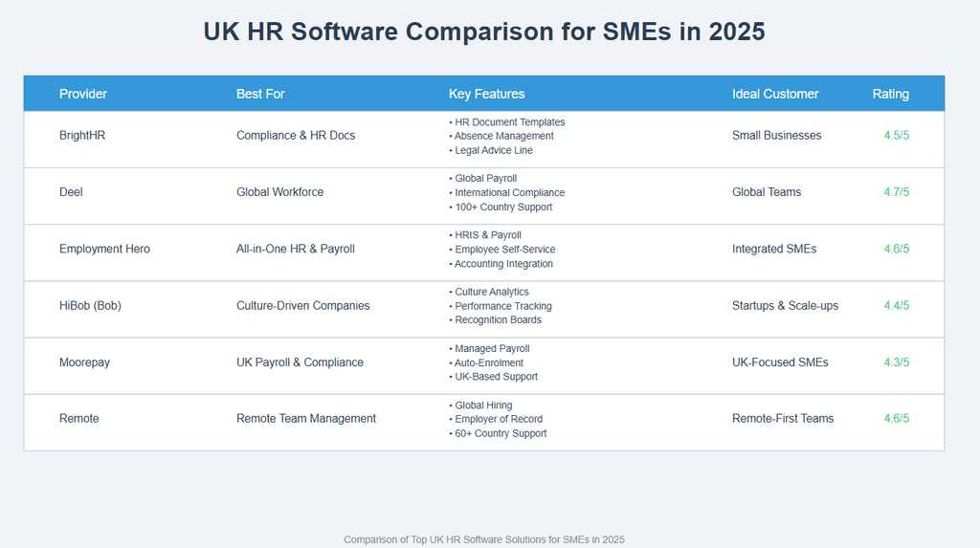Click the 60+ Country Support feature

pos(498,433)
